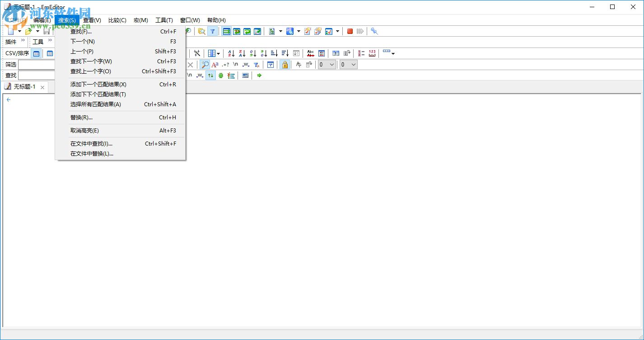Image resolution: width=644 pixels, height=340 pixels.
Task: Open the dropdown arrow beside the blue segmented bar icon
Action: (393, 53)
